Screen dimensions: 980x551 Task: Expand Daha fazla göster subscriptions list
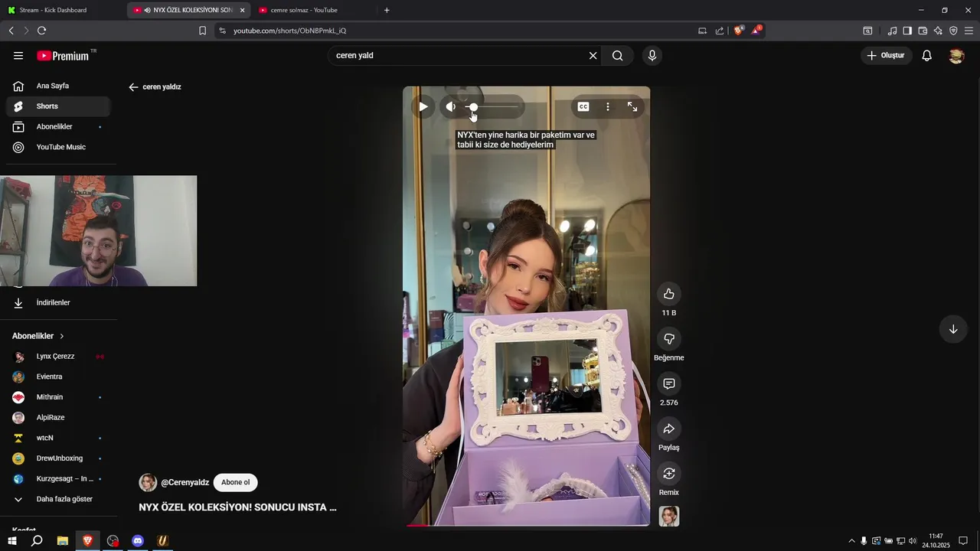[x=58, y=499]
